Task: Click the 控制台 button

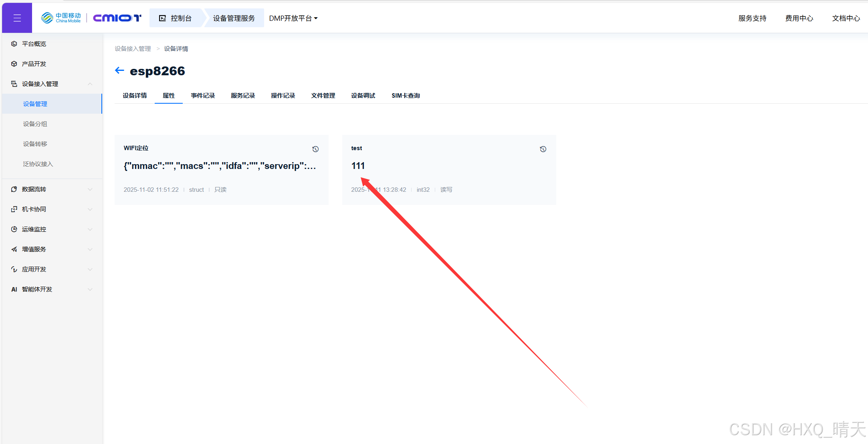Action: point(176,18)
